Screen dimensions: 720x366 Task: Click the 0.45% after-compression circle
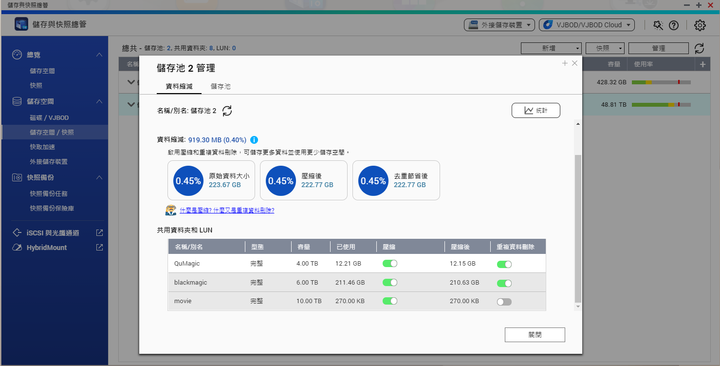(281, 180)
